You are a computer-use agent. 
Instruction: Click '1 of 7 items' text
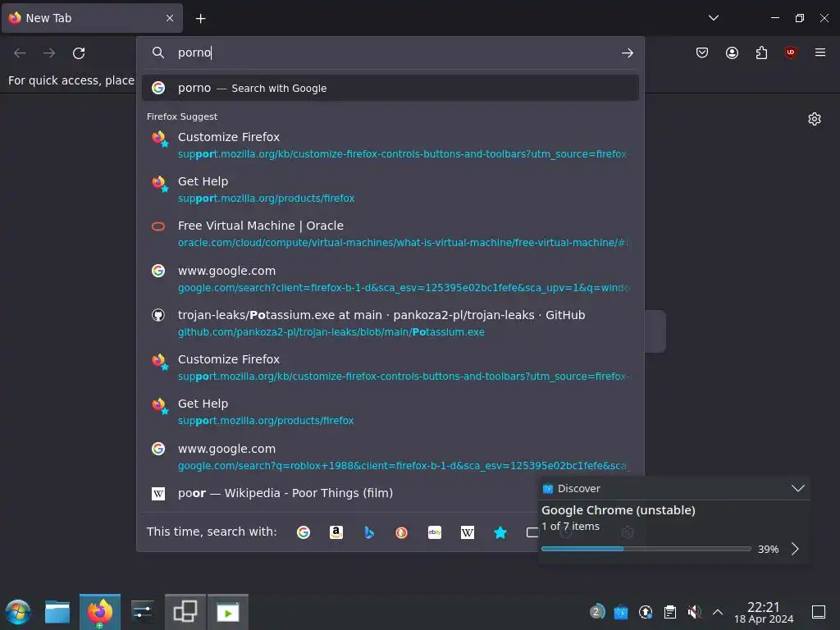571,527
